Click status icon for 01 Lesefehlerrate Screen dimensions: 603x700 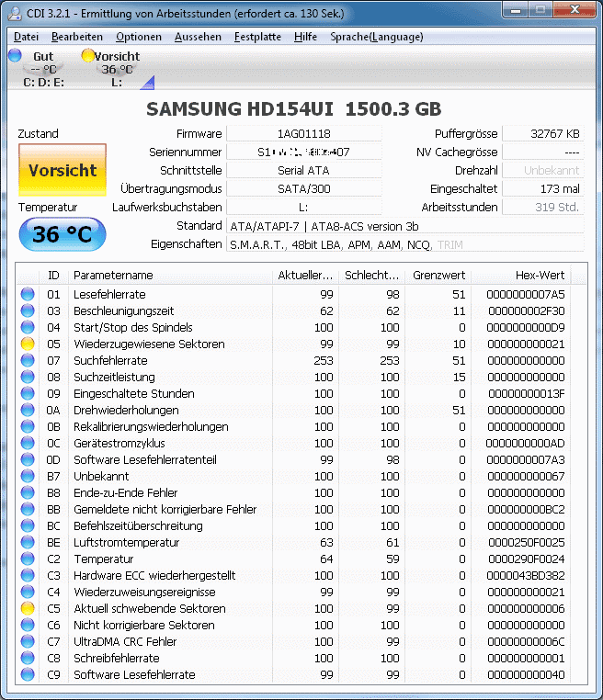(x=28, y=294)
